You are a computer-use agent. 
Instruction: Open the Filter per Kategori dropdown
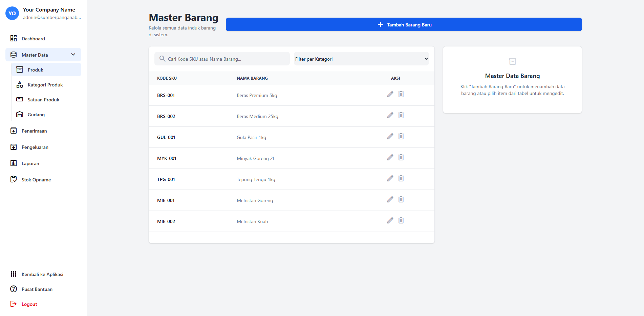(361, 59)
